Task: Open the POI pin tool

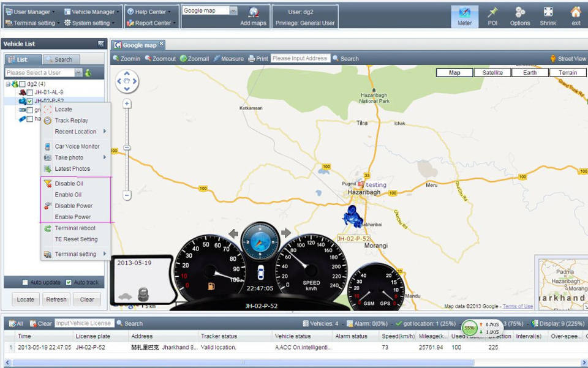Action: (492, 15)
